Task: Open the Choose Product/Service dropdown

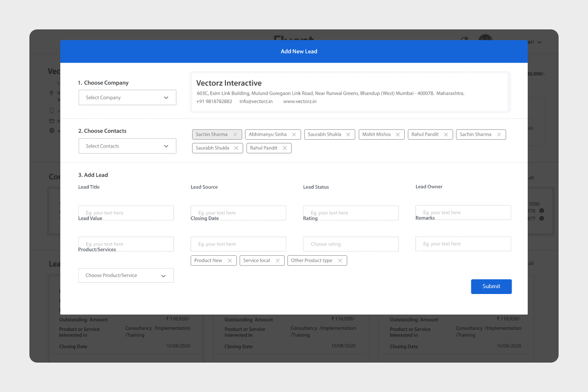Action: pos(126,275)
